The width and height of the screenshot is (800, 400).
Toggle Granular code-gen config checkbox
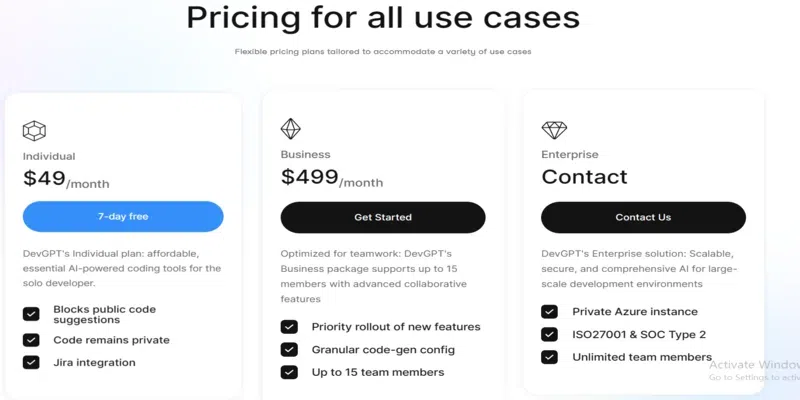click(x=289, y=350)
